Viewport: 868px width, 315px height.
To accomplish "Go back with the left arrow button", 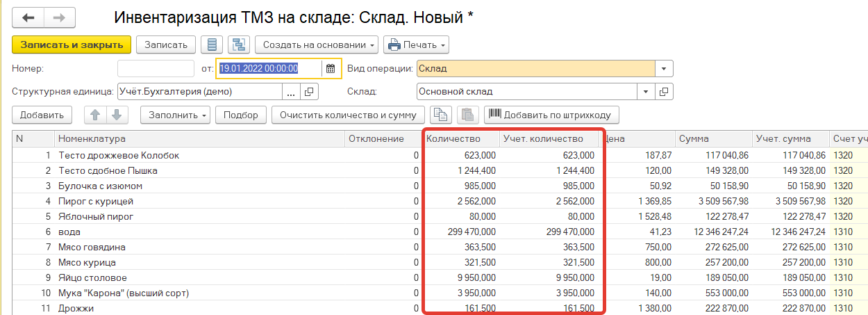I will [x=28, y=18].
